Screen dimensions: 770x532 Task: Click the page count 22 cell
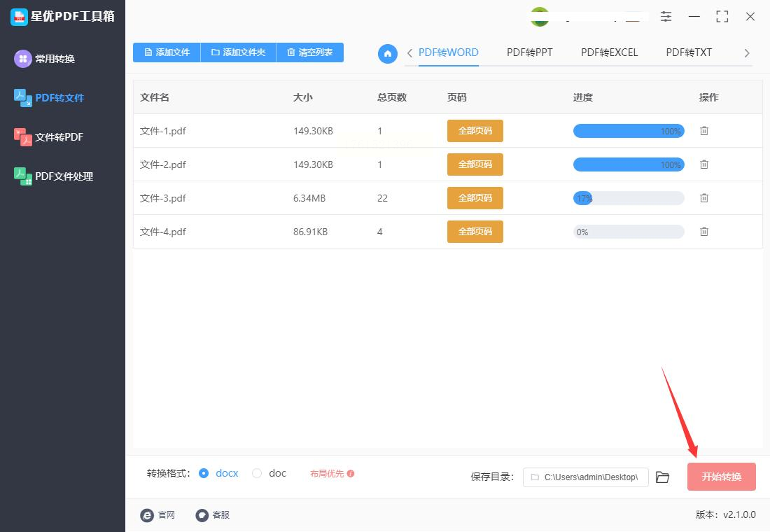click(382, 199)
